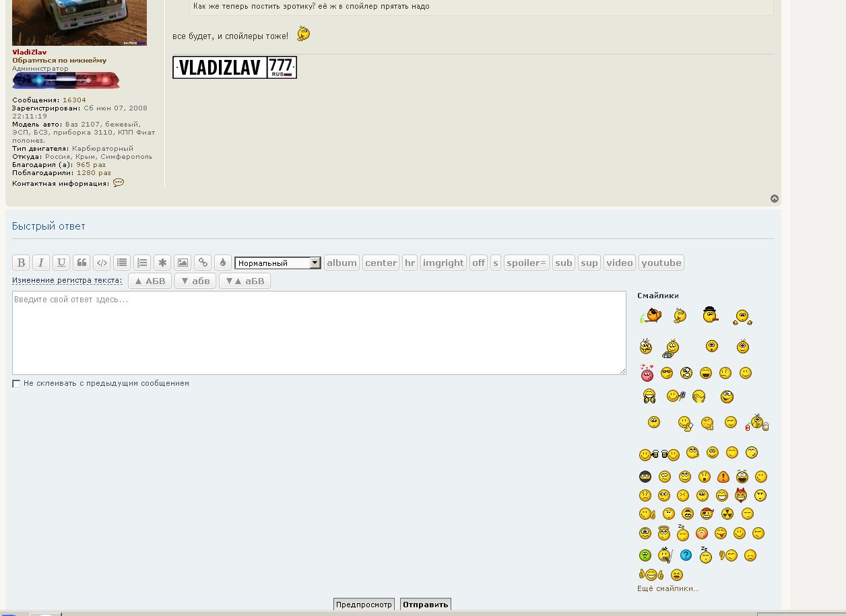Screen dimensions: 846x616
Task: Open 'Ещё смайлики...' link
Action: pyautogui.click(x=668, y=588)
